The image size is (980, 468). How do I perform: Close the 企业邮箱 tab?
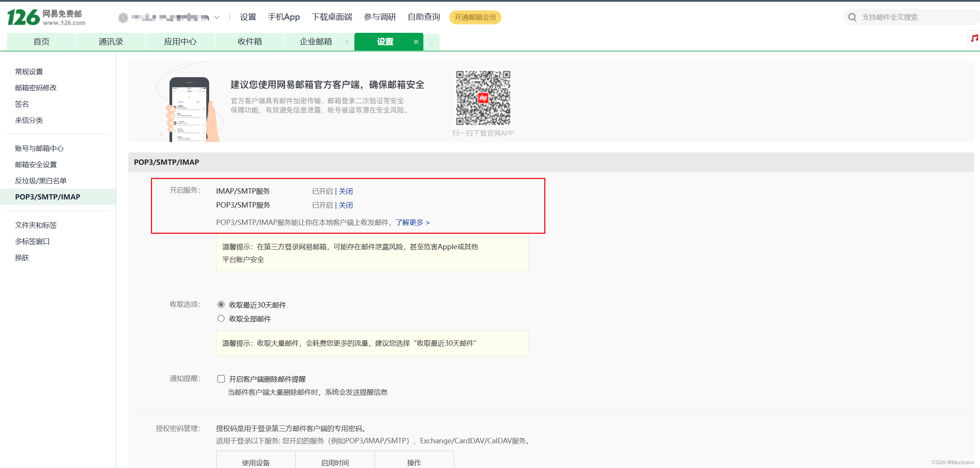(x=347, y=42)
